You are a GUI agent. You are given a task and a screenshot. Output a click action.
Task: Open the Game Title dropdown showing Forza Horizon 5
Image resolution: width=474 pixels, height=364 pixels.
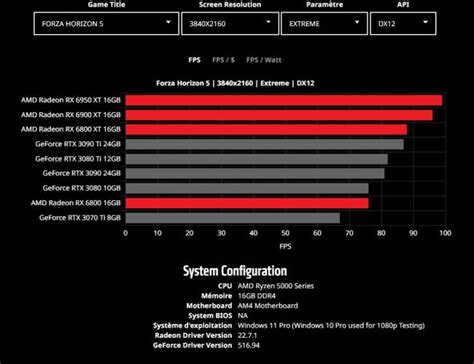[x=106, y=23]
